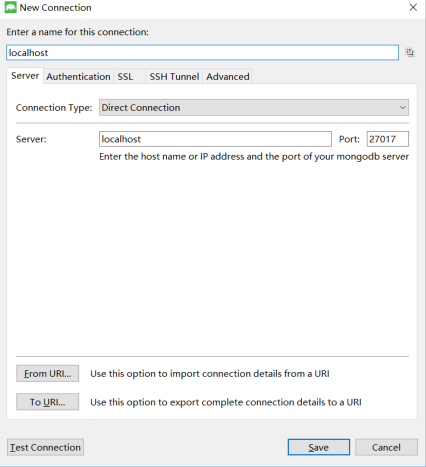
Task: Click the export complete connection details description
Action: click(x=226, y=402)
